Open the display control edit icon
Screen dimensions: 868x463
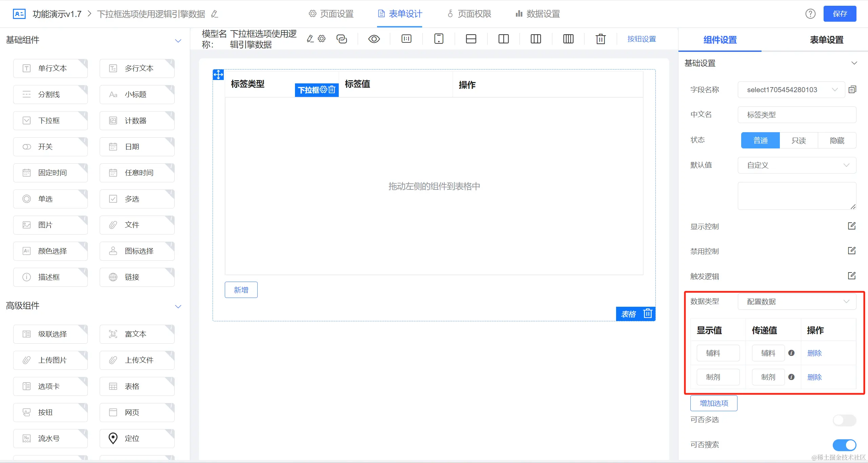click(852, 226)
